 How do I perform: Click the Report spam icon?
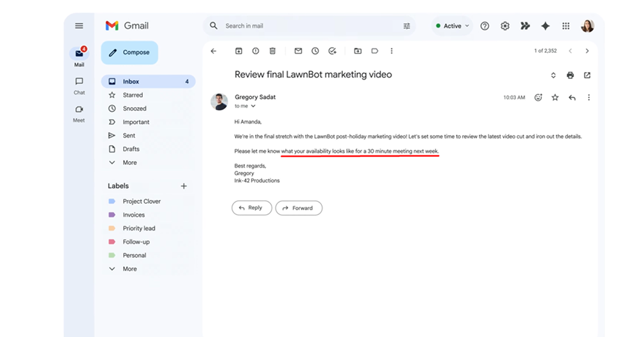tap(256, 51)
